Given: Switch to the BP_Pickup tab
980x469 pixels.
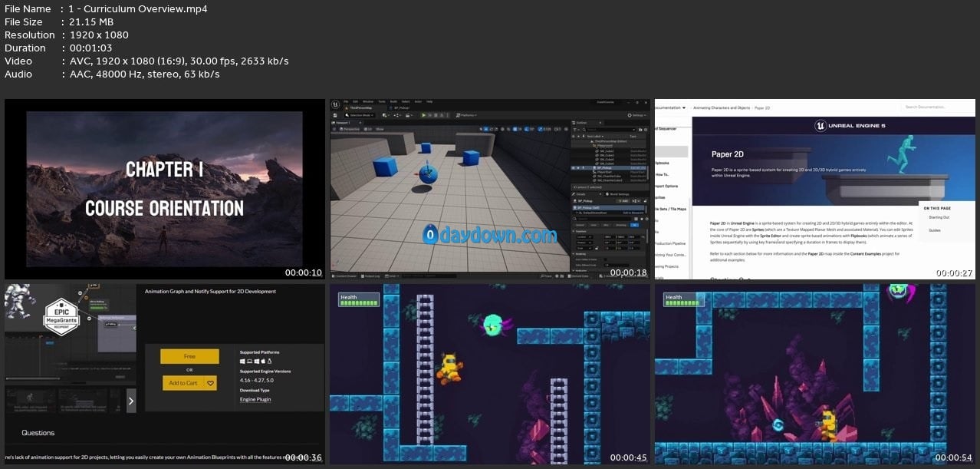Looking at the screenshot, I should click(x=400, y=107).
